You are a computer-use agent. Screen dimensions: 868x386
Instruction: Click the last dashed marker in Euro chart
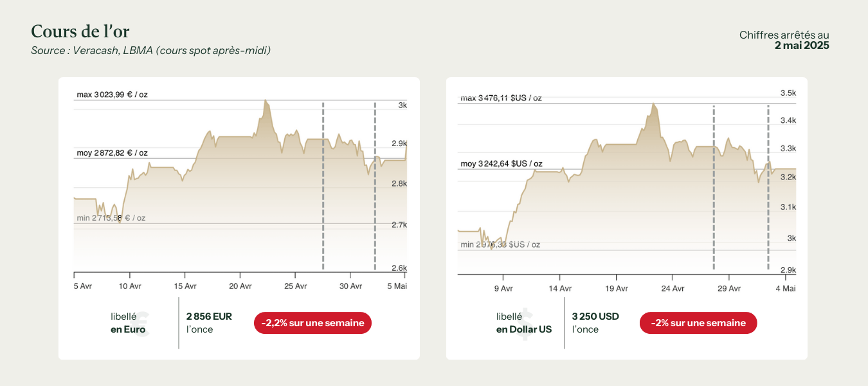click(x=375, y=185)
